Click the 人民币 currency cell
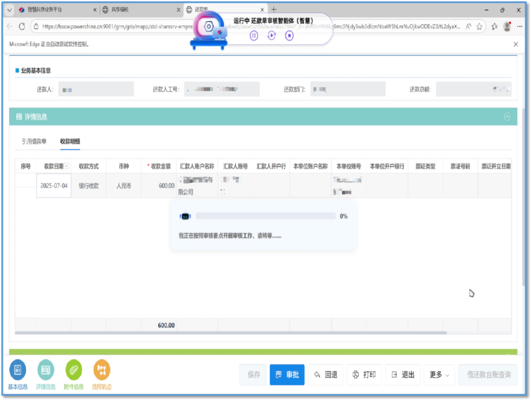532x401 pixels. coord(124,186)
